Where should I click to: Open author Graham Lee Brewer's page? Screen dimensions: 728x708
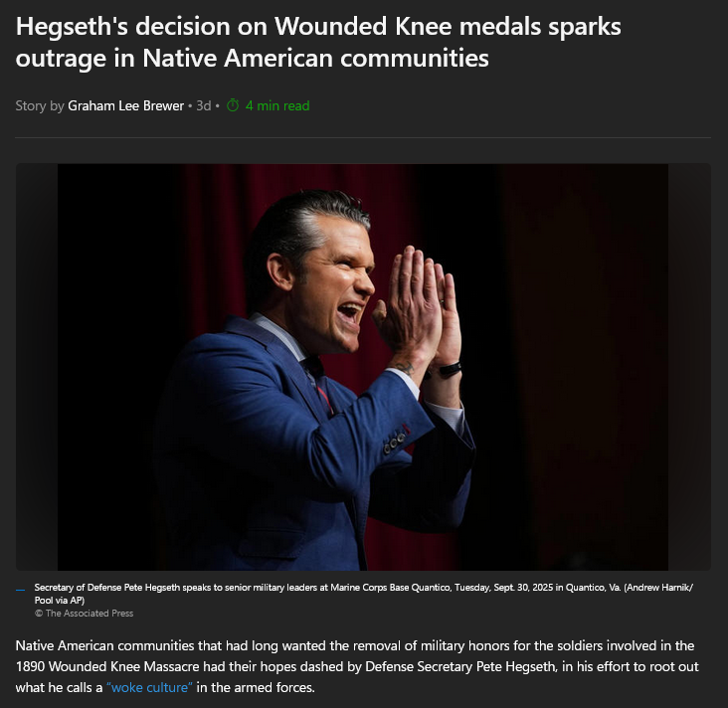(x=126, y=105)
